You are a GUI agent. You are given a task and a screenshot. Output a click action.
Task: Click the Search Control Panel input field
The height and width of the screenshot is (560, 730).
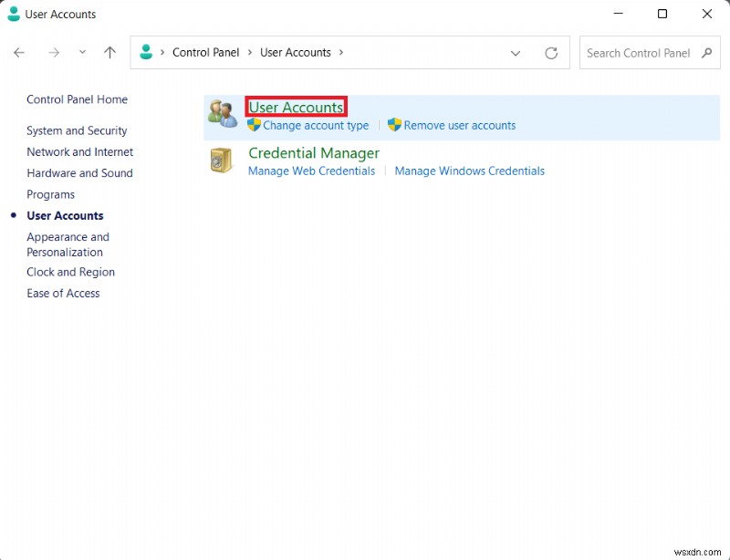(x=639, y=53)
